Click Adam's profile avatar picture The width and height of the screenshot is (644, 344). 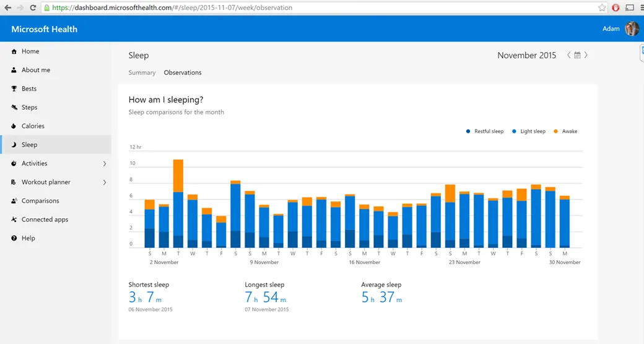(x=632, y=29)
